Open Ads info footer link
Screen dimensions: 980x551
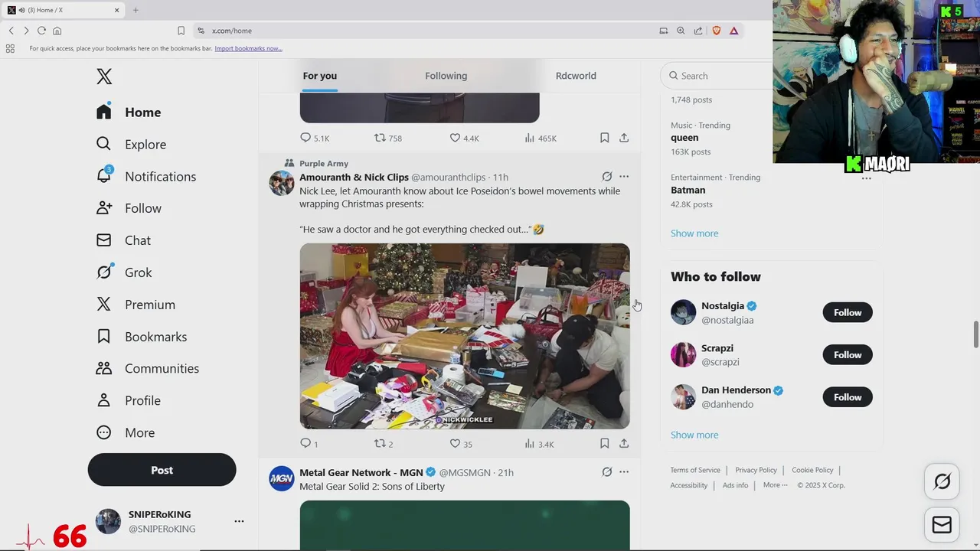pyautogui.click(x=735, y=485)
